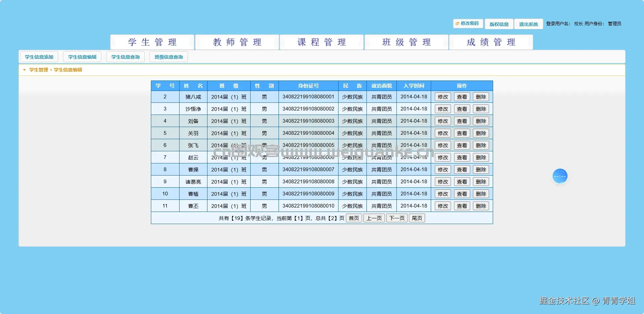Click ID number 340822199108080003

[309, 121]
